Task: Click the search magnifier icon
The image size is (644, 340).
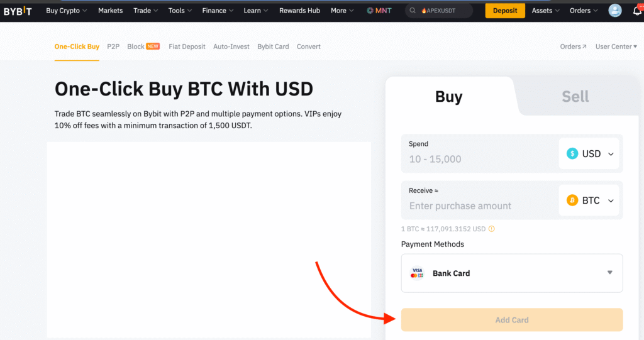Action: click(413, 11)
